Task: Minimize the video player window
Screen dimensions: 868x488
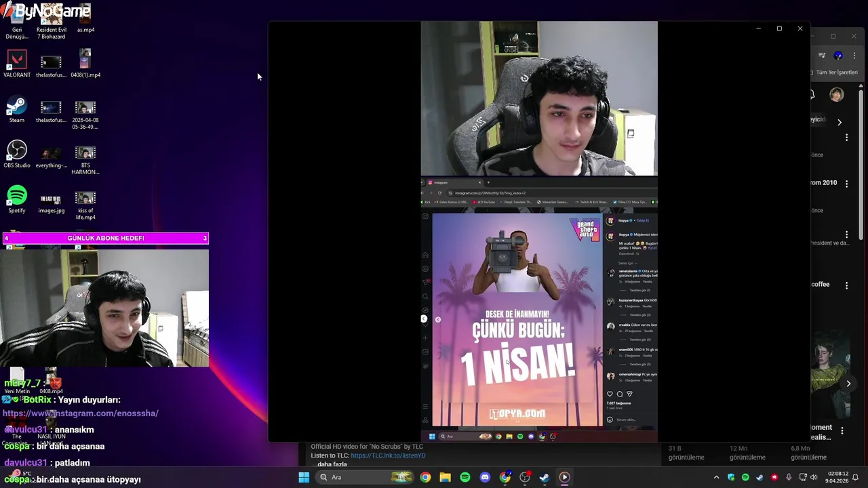Action: 759,28
